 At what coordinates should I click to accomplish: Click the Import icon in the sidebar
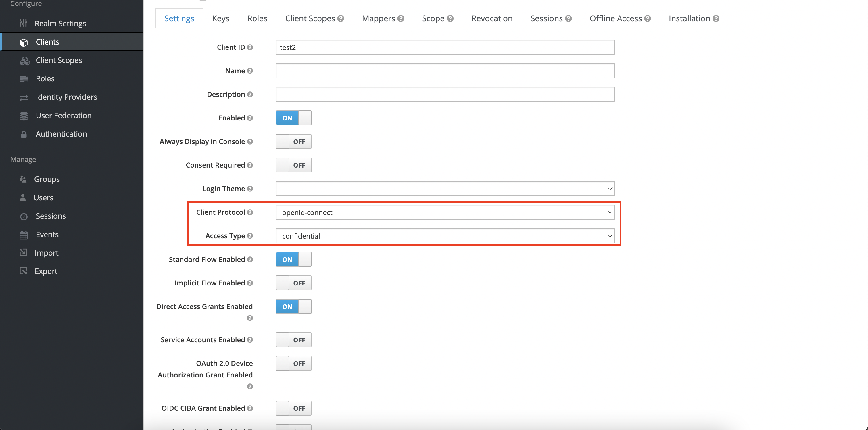[x=23, y=252]
